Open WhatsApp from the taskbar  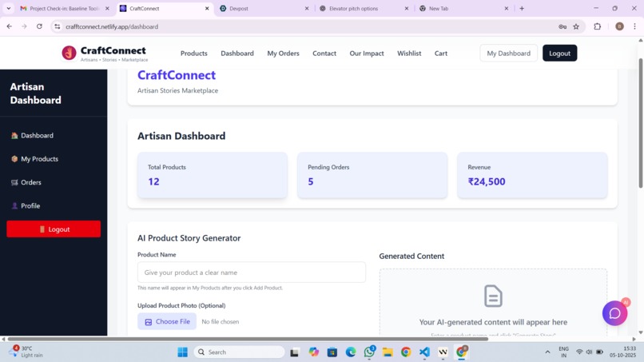click(x=369, y=352)
